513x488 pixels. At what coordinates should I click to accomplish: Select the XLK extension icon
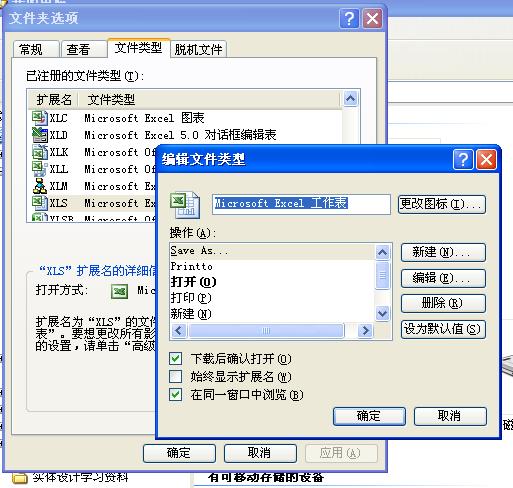pos(40,152)
